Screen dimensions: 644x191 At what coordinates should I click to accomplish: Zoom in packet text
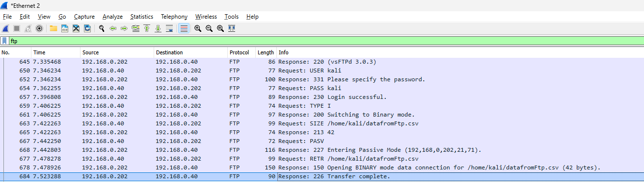click(x=198, y=28)
